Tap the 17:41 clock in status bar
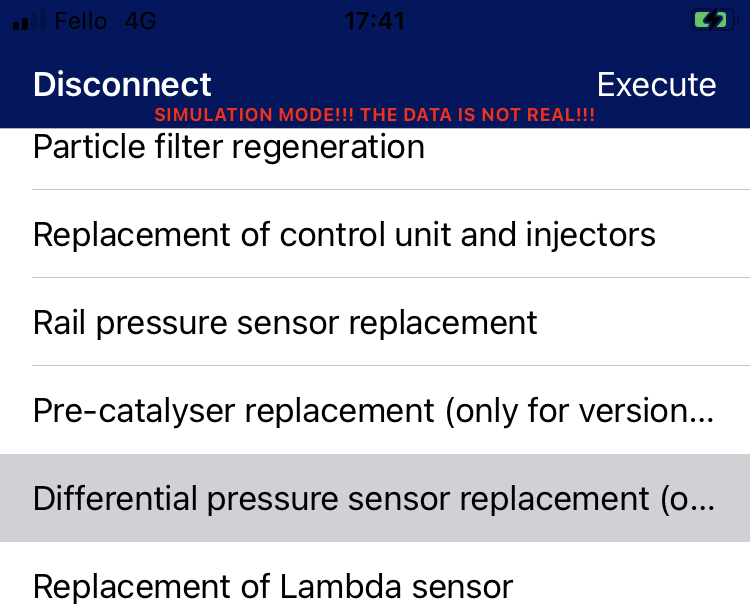The width and height of the screenshot is (750, 605). pyautogui.click(x=375, y=21)
